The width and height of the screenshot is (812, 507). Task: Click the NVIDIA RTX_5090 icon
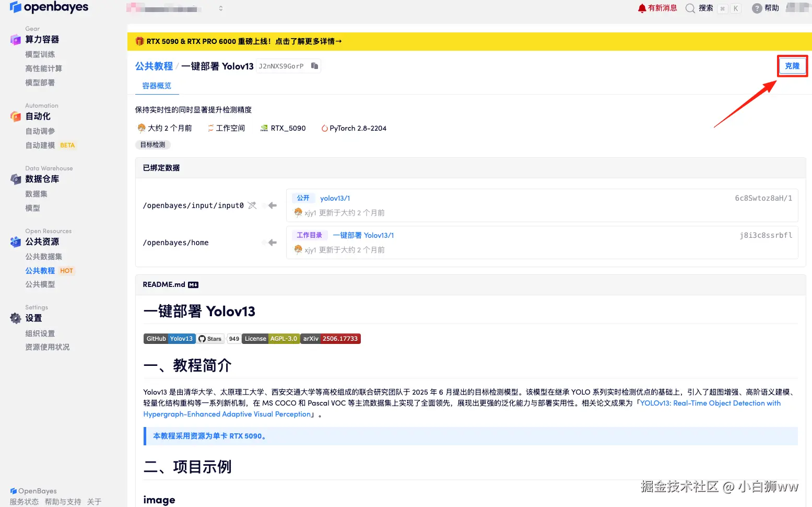[264, 129]
